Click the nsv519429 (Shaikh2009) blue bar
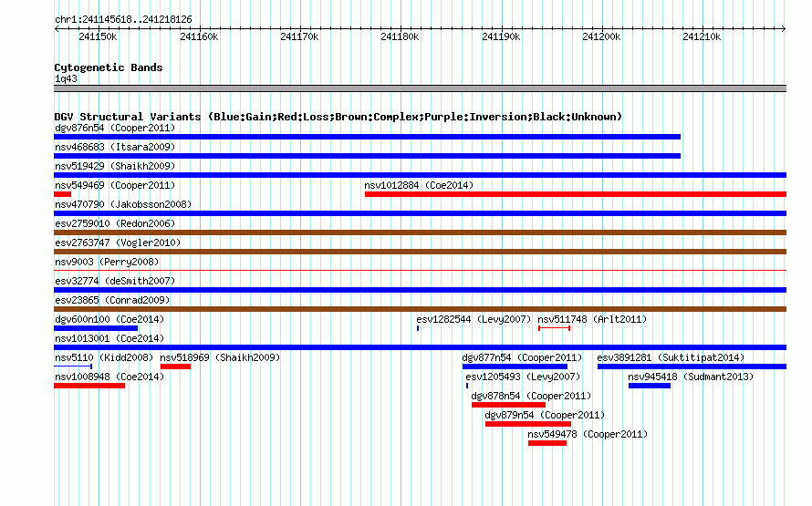This screenshot has height=506, width=812. tap(420, 175)
